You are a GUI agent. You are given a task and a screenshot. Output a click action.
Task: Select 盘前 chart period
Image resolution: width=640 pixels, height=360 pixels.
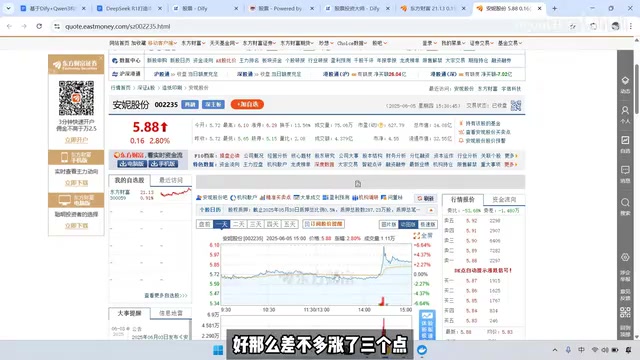[x=204, y=224]
